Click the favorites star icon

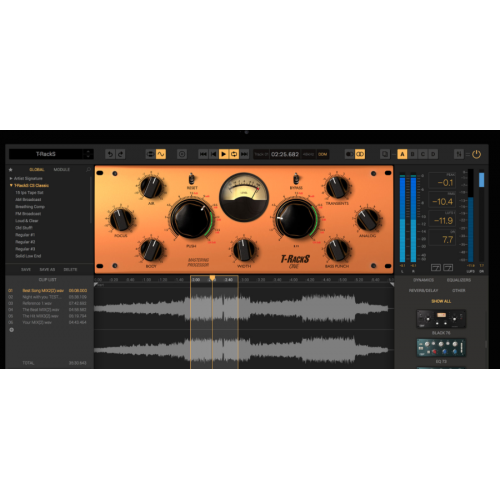[x=11, y=170]
